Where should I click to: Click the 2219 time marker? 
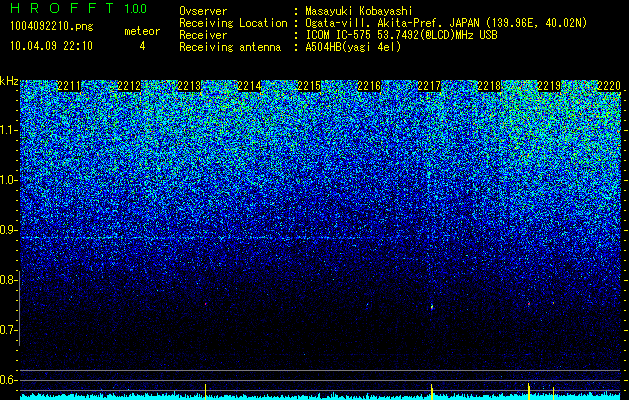549,86
